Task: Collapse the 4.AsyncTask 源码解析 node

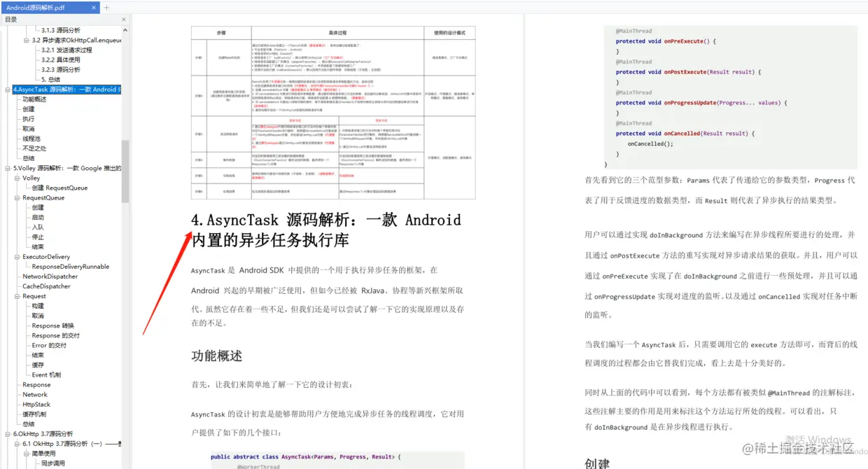Action: (8, 90)
